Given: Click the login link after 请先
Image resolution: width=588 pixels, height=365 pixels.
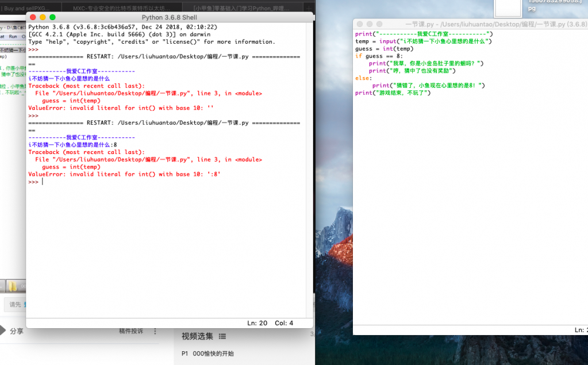Looking at the screenshot, I should [27, 304].
